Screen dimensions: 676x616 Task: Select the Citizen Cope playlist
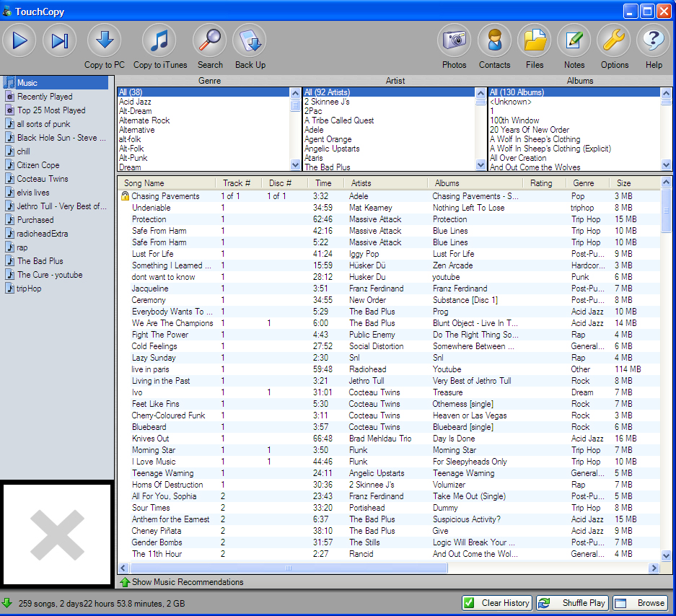click(x=38, y=165)
